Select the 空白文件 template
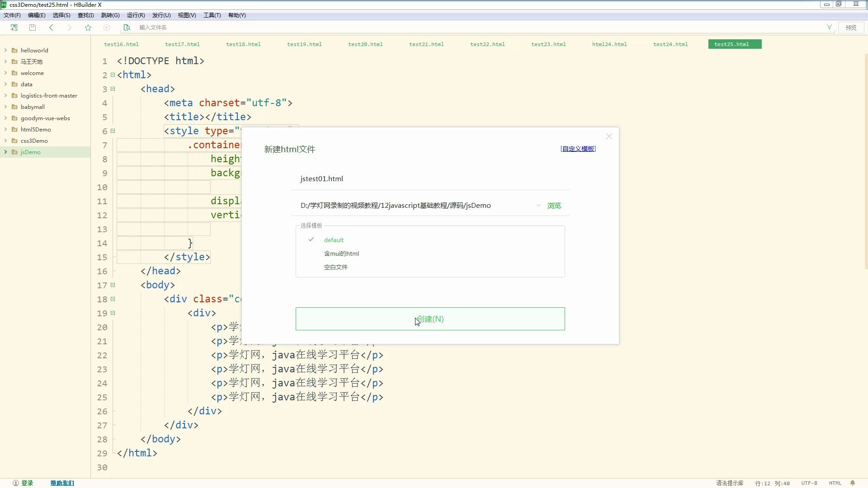Screen dimensions: 868x488 click(335, 267)
